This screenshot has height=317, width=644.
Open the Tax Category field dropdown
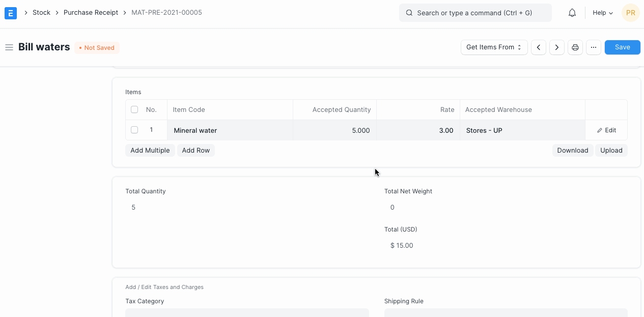tap(247, 312)
